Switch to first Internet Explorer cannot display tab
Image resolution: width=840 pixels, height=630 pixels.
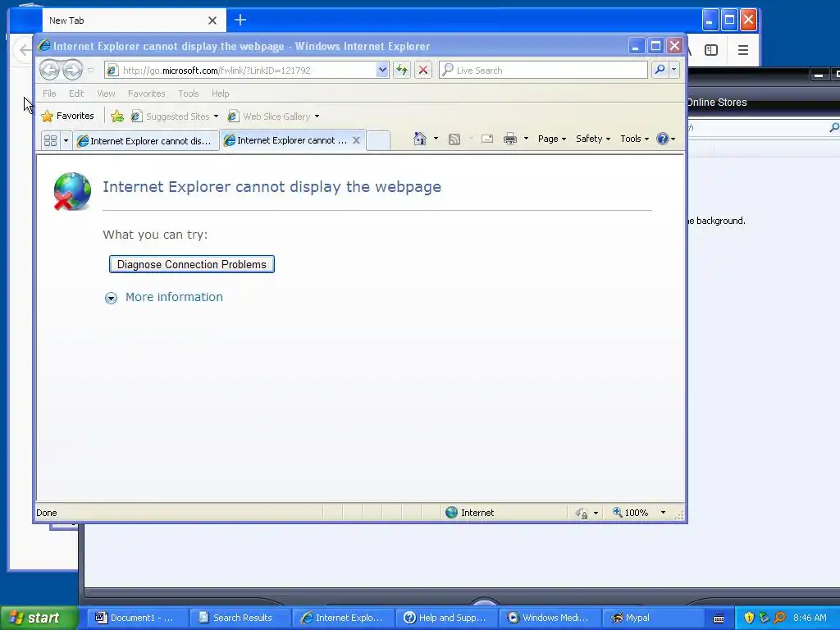[146, 140]
